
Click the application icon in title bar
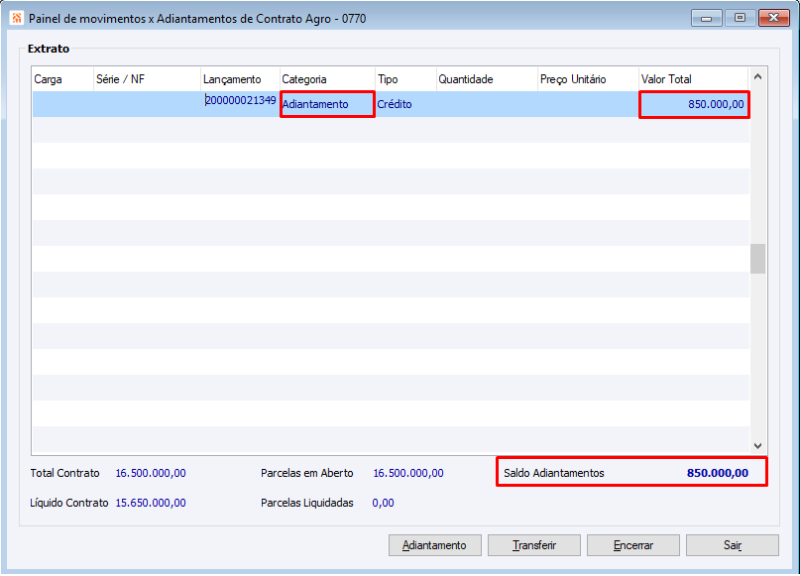[x=16, y=18]
